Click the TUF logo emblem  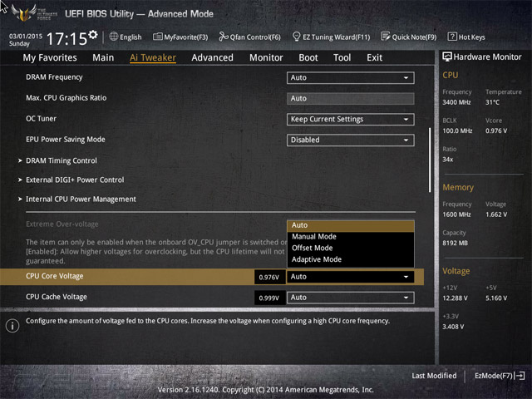24,13
